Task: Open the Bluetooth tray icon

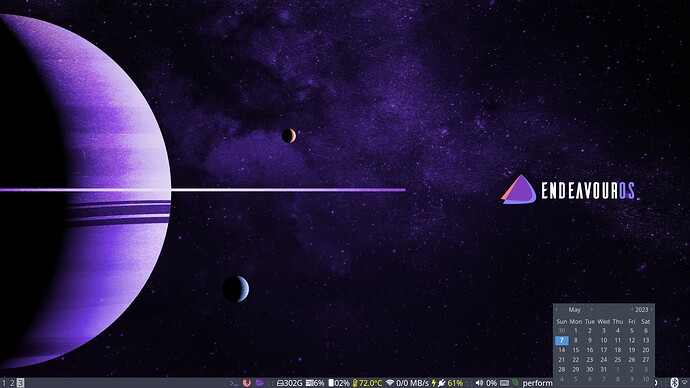Action: click(674, 383)
